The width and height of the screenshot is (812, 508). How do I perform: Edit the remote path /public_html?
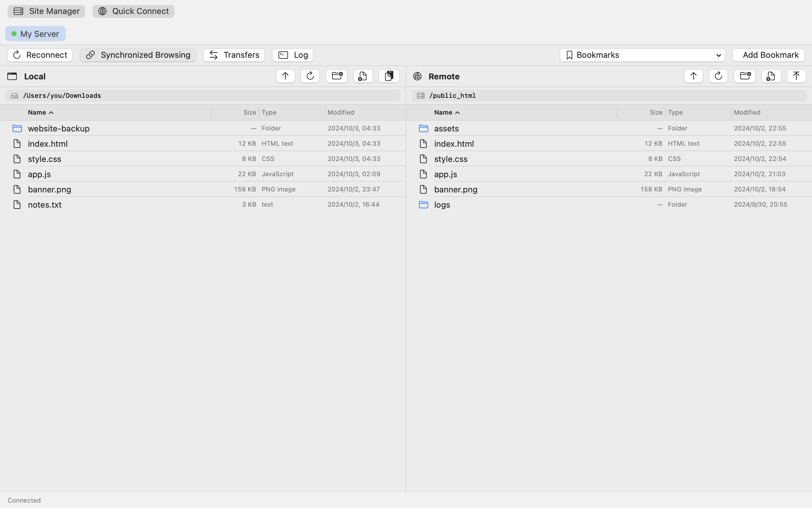coord(609,96)
